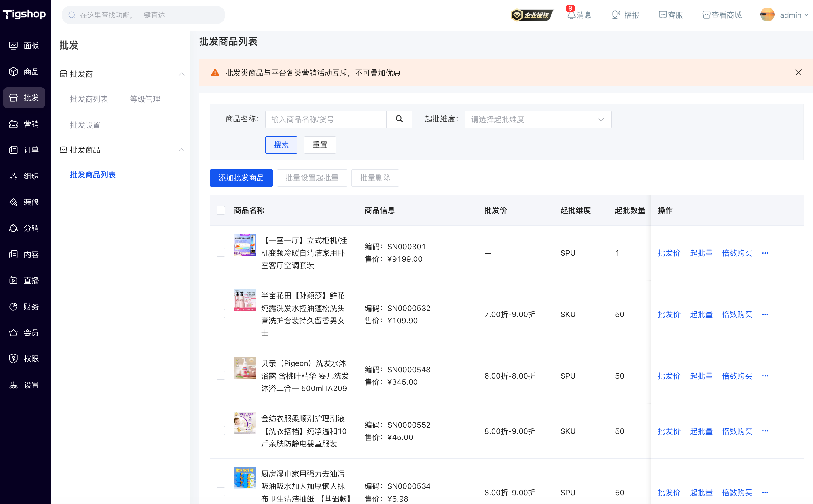Image resolution: width=813 pixels, height=504 pixels.
Task: Click 倍数购买 link for SN000301
Action: (737, 253)
